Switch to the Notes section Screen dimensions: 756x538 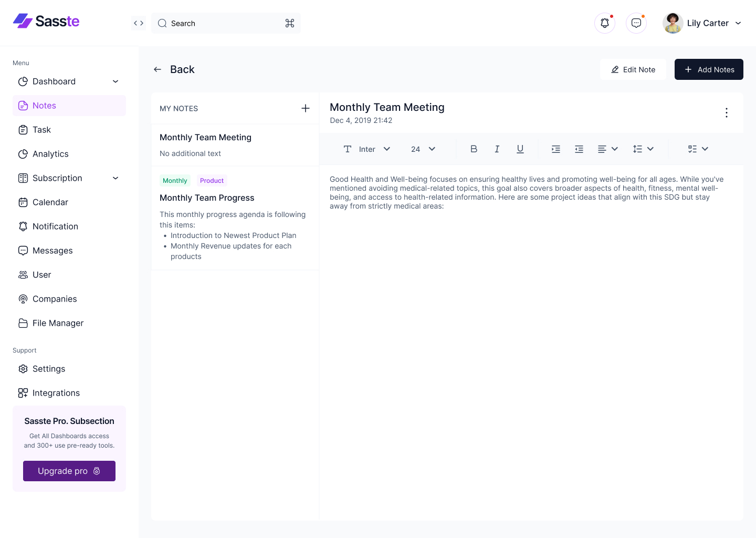pyautogui.click(x=44, y=105)
